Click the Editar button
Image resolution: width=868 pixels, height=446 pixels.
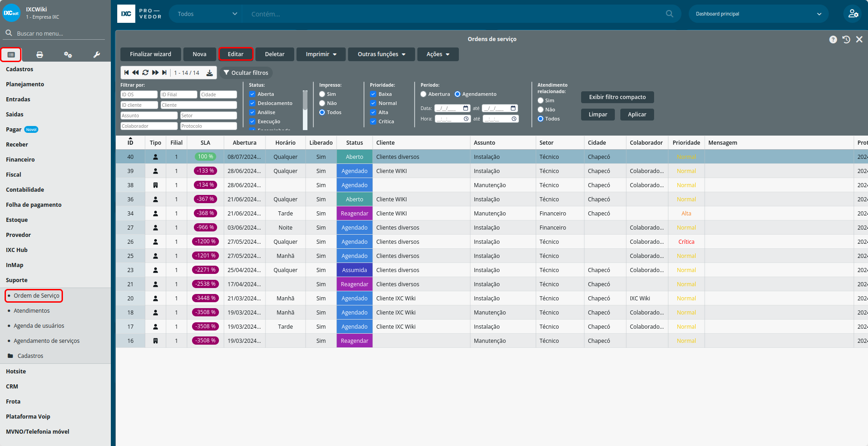click(236, 54)
